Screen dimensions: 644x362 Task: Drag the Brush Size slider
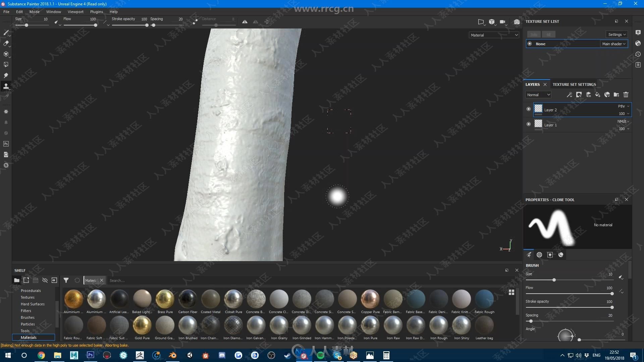pos(554,280)
